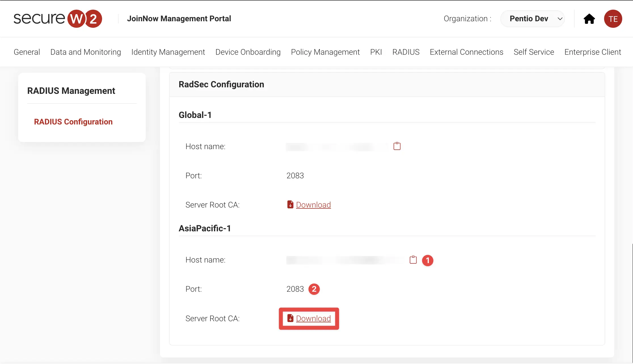Click red annotation badge number 2
This screenshot has height=364, width=633.
coord(314,289)
